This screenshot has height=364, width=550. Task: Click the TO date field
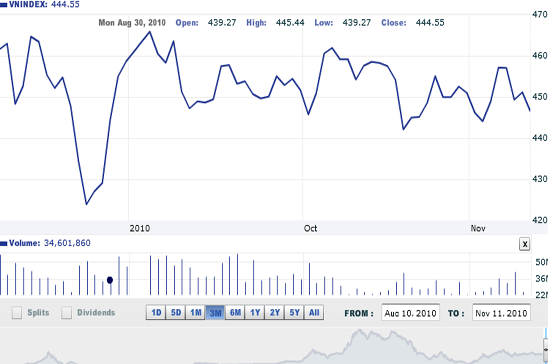click(x=501, y=313)
